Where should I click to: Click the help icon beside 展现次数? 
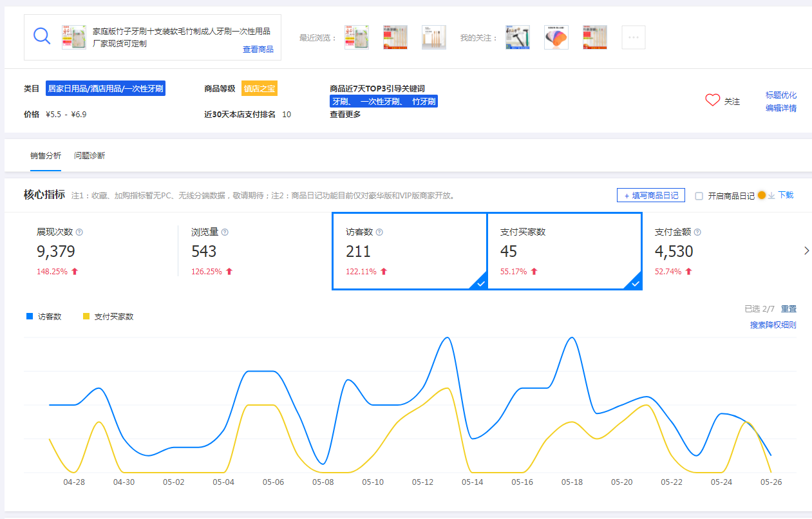[x=79, y=232]
